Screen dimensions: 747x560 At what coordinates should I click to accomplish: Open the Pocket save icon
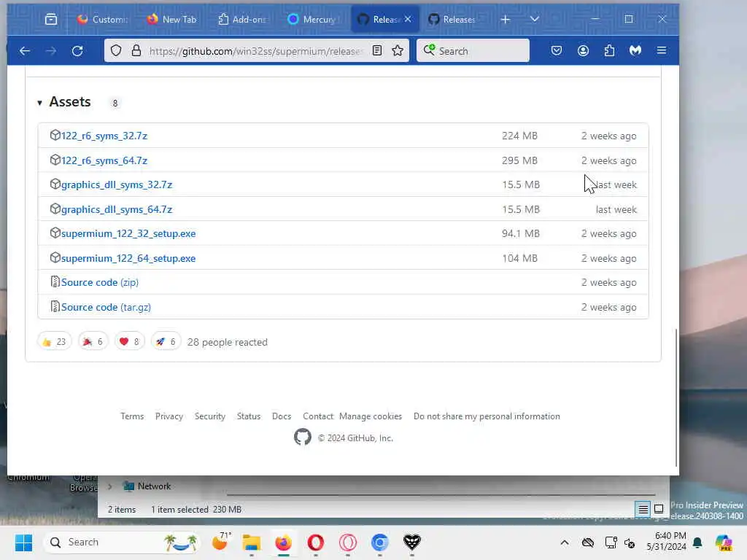tap(557, 50)
